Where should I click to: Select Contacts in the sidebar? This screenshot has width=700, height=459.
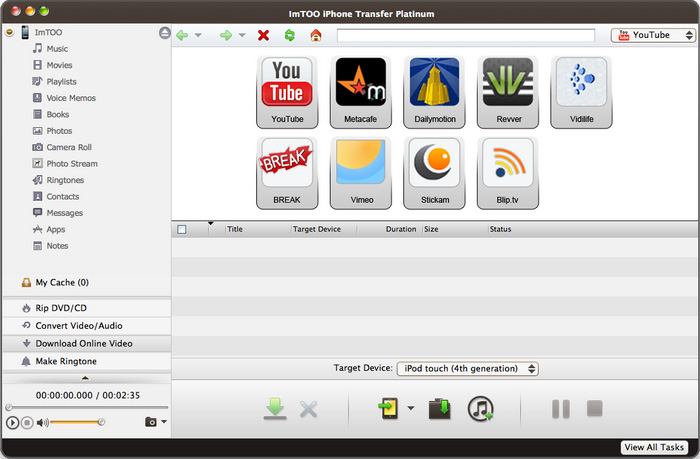[63, 197]
